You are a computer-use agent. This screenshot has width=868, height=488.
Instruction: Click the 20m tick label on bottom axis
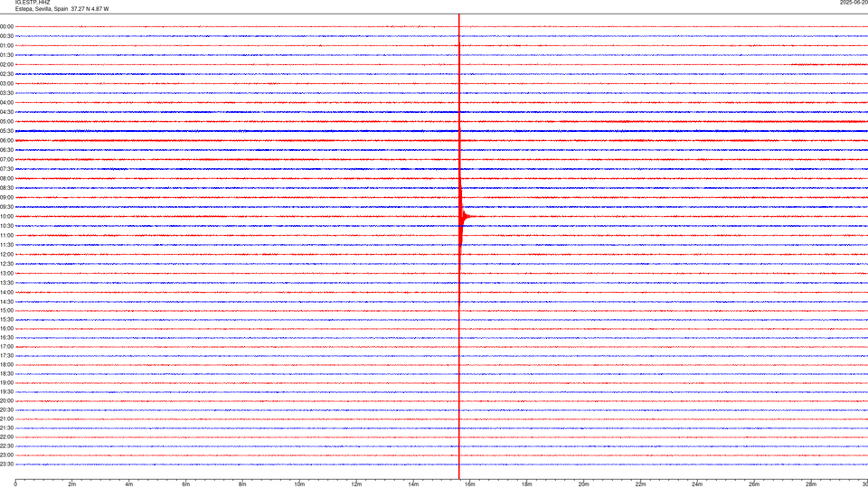click(x=583, y=484)
